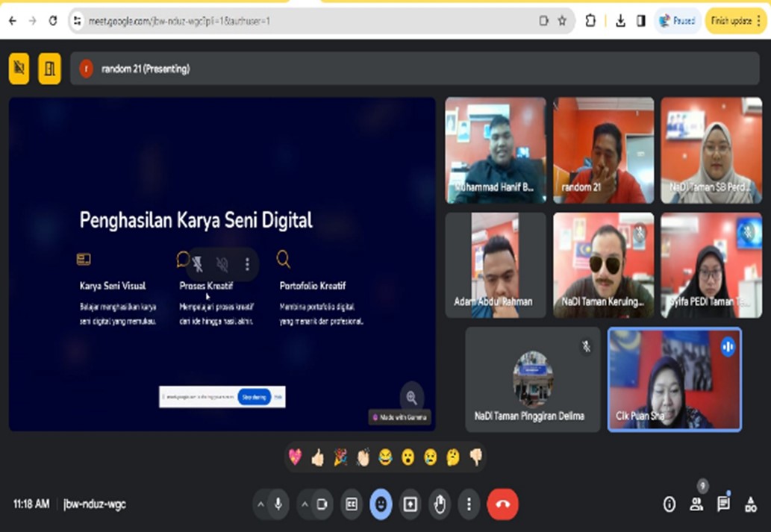
Task: Zoom in on the presentation with magnifier
Action: click(411, 397)
